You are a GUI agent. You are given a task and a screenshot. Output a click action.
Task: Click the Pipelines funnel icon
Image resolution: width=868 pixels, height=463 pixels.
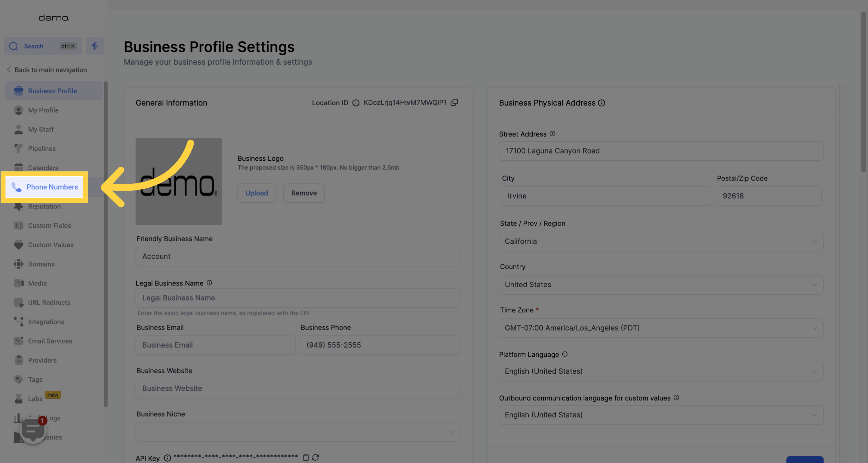tap(19, 148)
